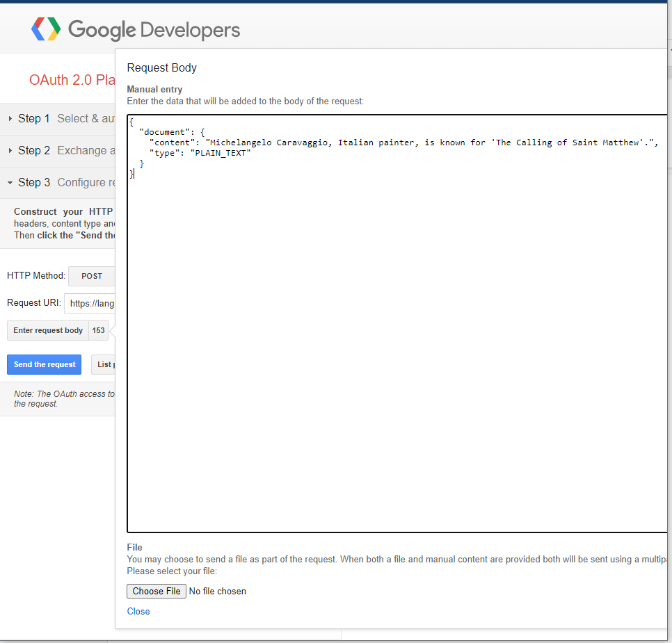
Task: Expand the Step 2 disclosure triangle
Action: (10, 151)
